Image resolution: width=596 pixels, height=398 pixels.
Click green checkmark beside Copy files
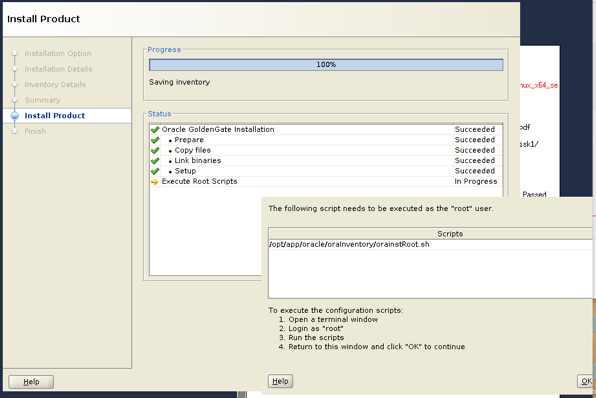tap(155, 151)
